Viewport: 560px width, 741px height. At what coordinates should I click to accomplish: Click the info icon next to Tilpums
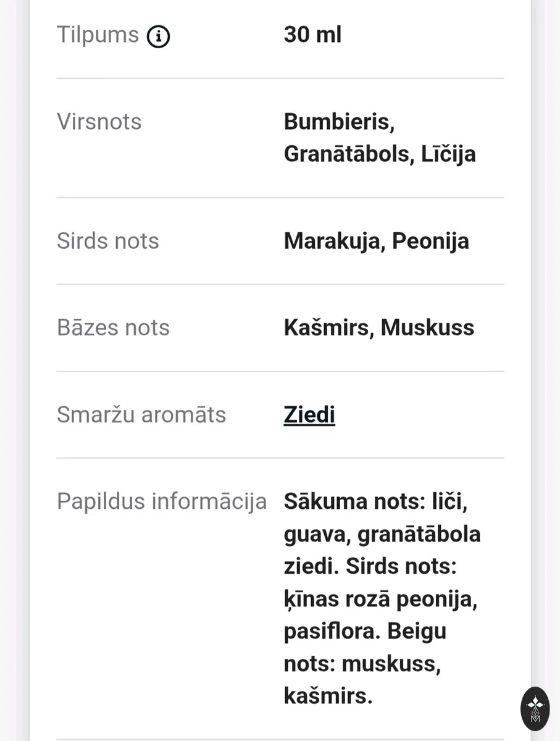tap(158, 36)
